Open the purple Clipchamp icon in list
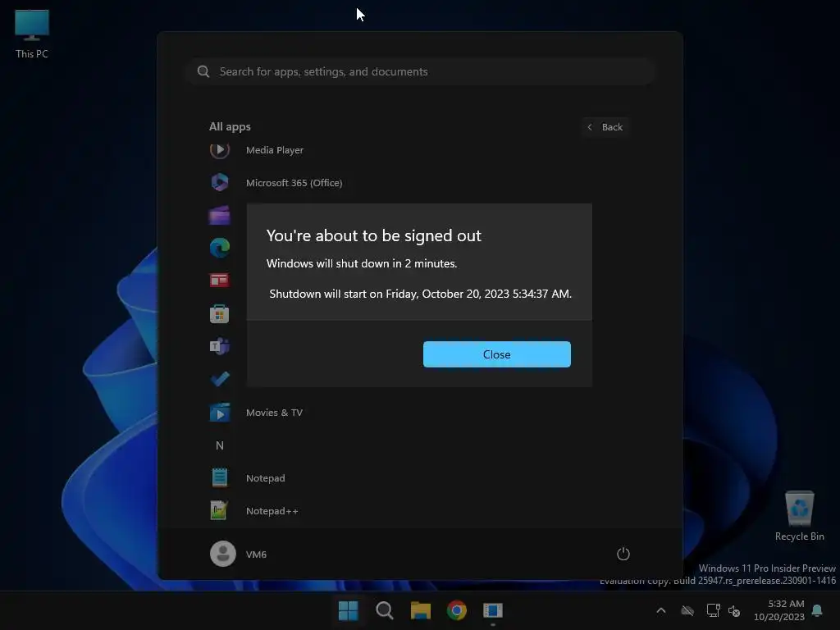The width and height of the screenshot is (840, 630). pos(219,216)
